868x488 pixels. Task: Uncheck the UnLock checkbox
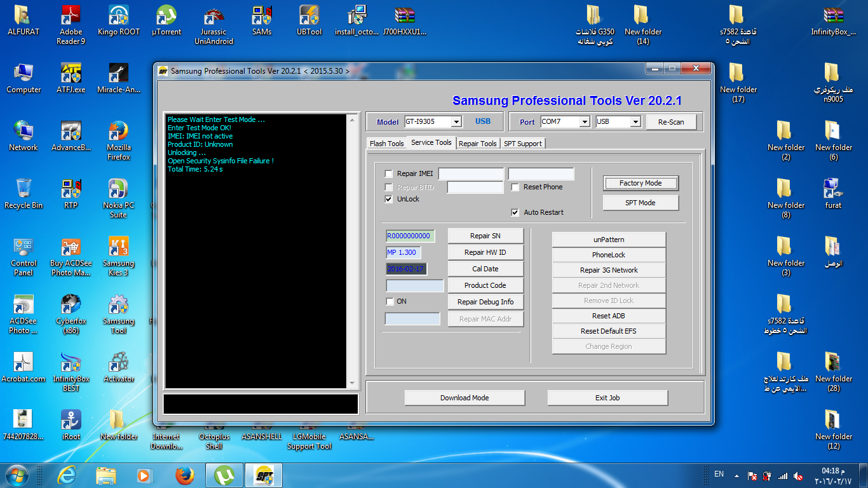[389, 199]
